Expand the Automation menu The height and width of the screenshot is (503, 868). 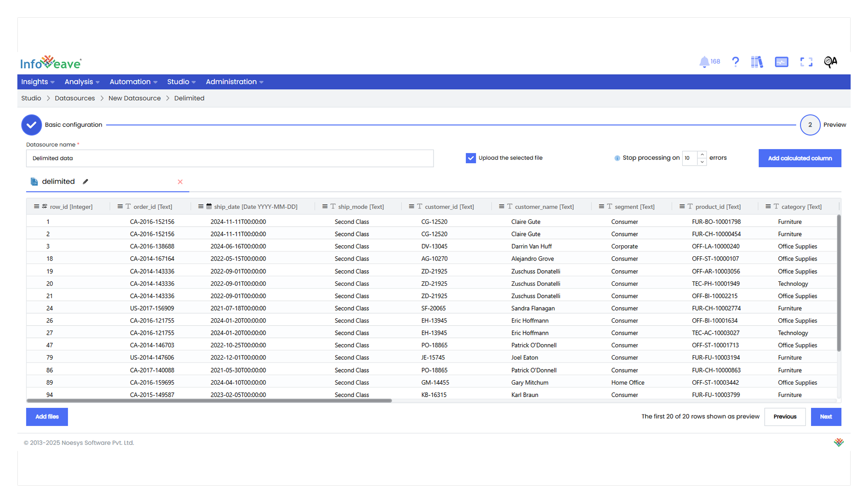[133, 82]
